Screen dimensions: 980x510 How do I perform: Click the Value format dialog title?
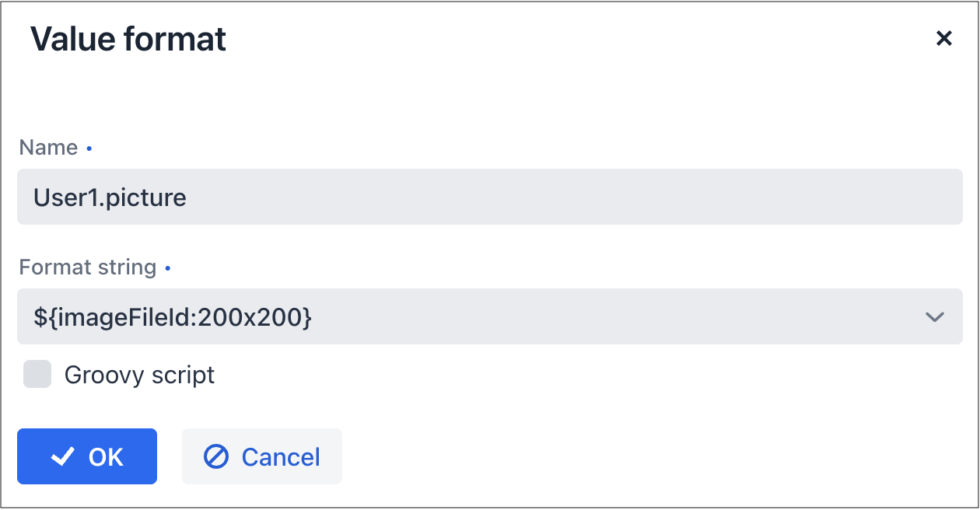point(128,39)
